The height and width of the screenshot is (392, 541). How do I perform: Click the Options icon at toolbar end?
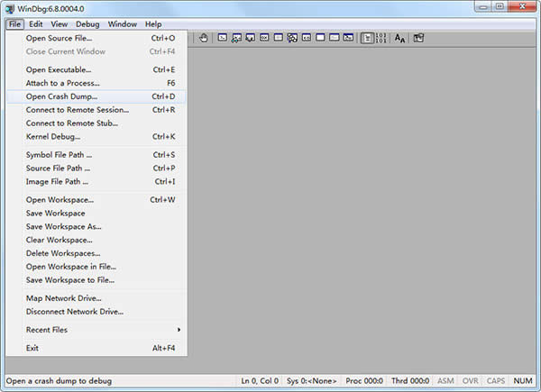tap(418, 38)
